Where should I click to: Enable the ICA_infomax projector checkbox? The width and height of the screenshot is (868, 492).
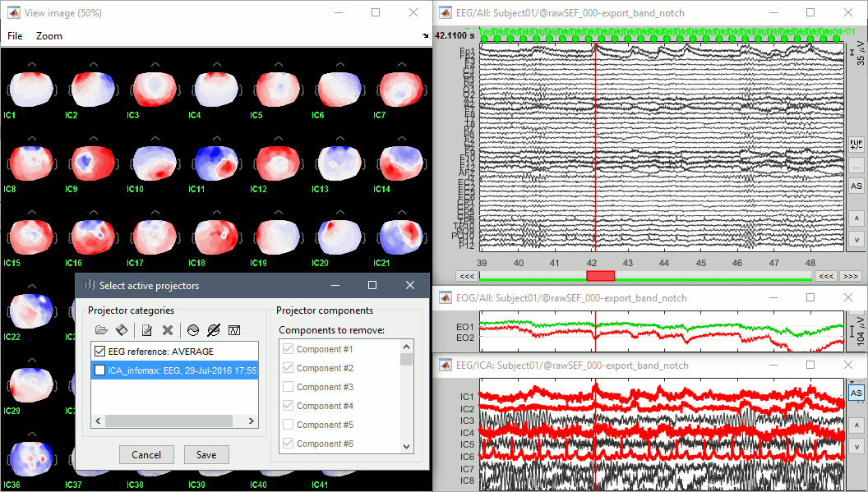[x=100, y=370]
